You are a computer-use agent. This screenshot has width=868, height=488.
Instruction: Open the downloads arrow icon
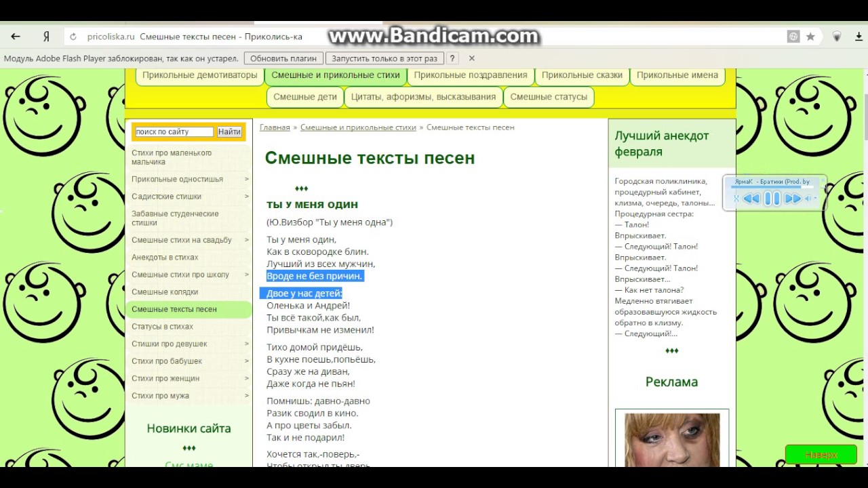pyautogui.click(x=858, y=37)
